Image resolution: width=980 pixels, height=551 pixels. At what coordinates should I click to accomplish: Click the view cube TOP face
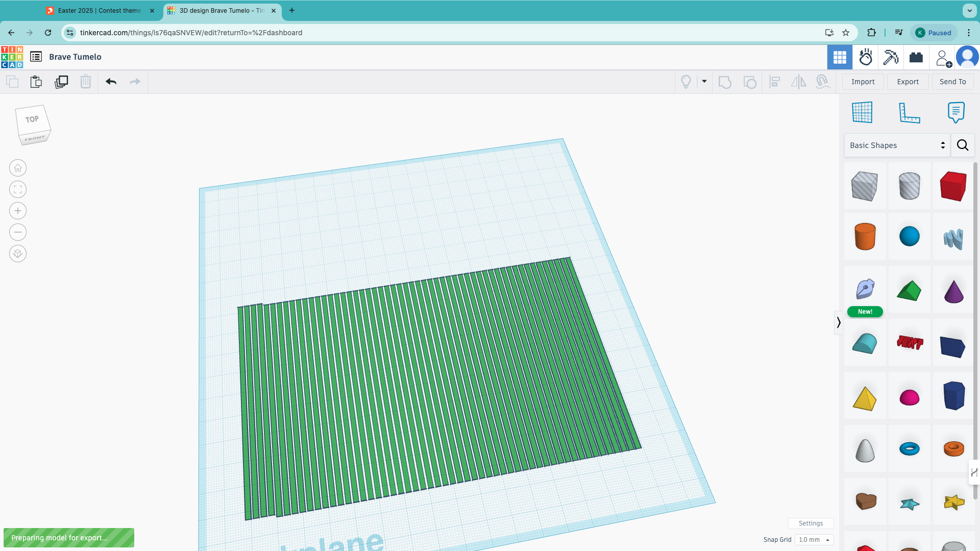[32, 119]
